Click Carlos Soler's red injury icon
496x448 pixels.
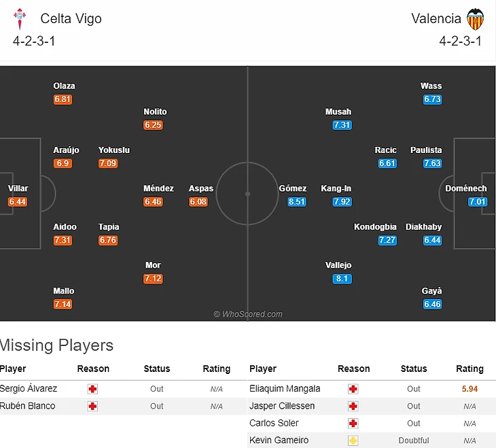pyautogui.click(x=353, y=423)
